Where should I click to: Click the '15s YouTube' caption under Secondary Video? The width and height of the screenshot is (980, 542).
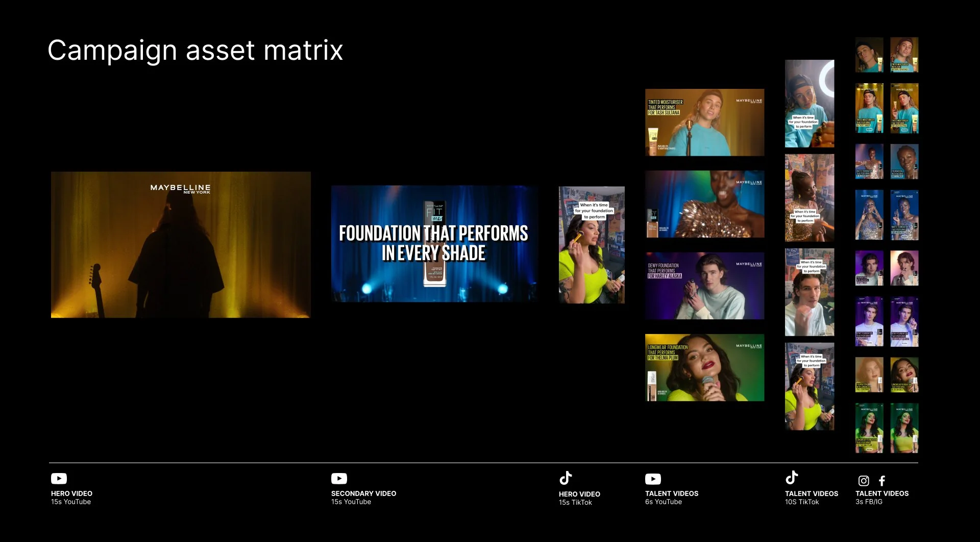click(x=351, y=502)
